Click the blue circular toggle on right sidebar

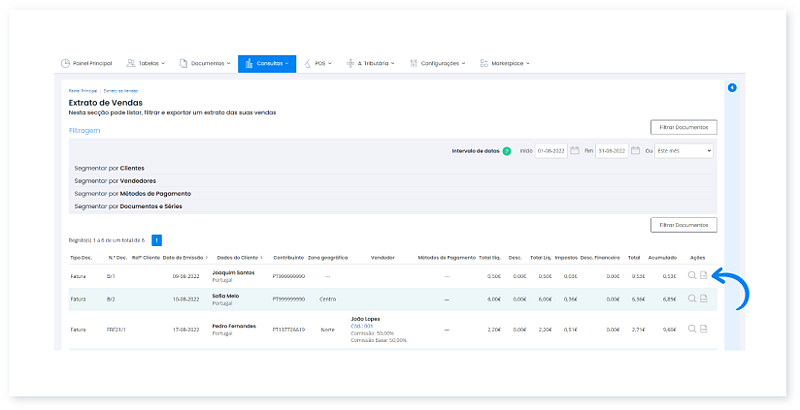[x=732, y=88]
